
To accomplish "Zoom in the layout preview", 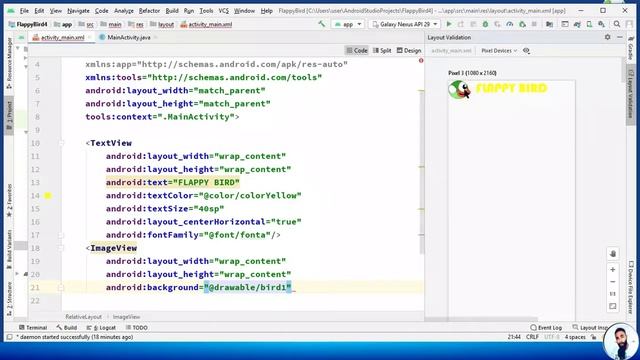I will pyautogui.click(x=613, y=269).
